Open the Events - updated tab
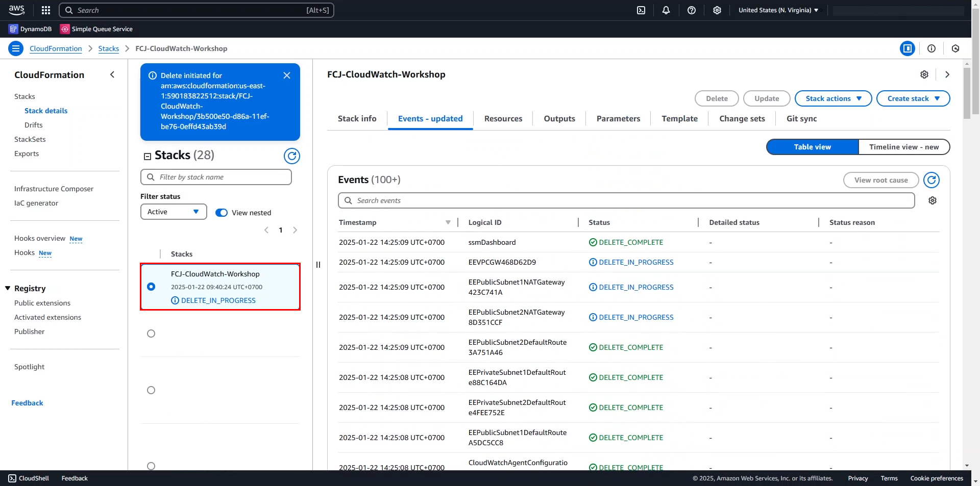This screenshot has height=486, width=980. pos(430,118)
